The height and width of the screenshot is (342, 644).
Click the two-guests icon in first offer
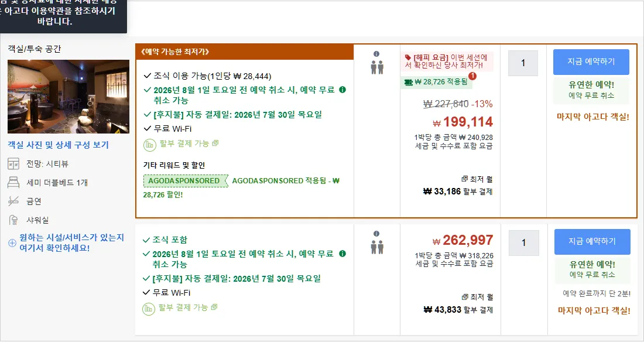click(377, 67)
